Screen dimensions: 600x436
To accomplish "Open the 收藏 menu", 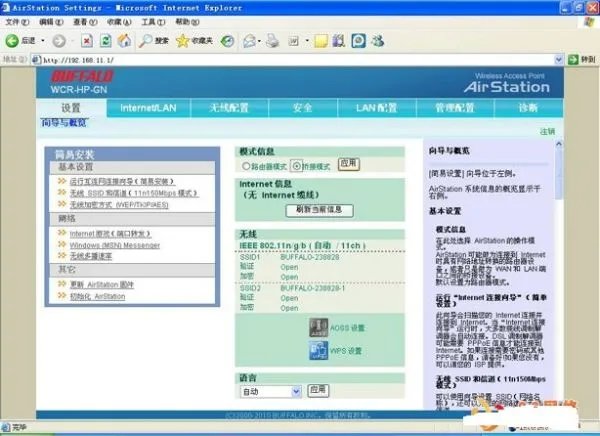I will click(119, 22).
